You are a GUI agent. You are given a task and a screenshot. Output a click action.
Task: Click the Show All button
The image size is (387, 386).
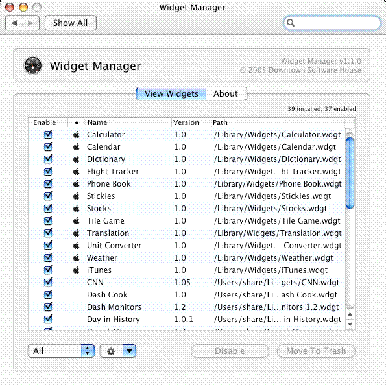click(70, 23)
